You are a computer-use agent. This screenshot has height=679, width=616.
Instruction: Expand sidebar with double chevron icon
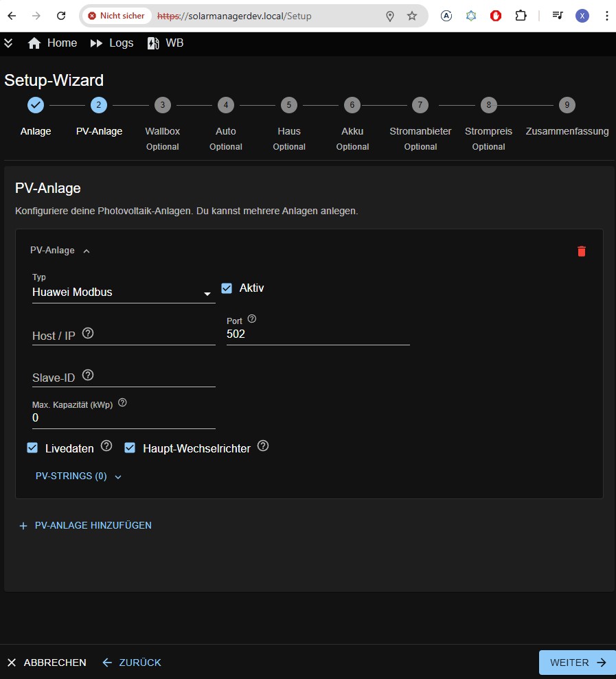[8, 43]
